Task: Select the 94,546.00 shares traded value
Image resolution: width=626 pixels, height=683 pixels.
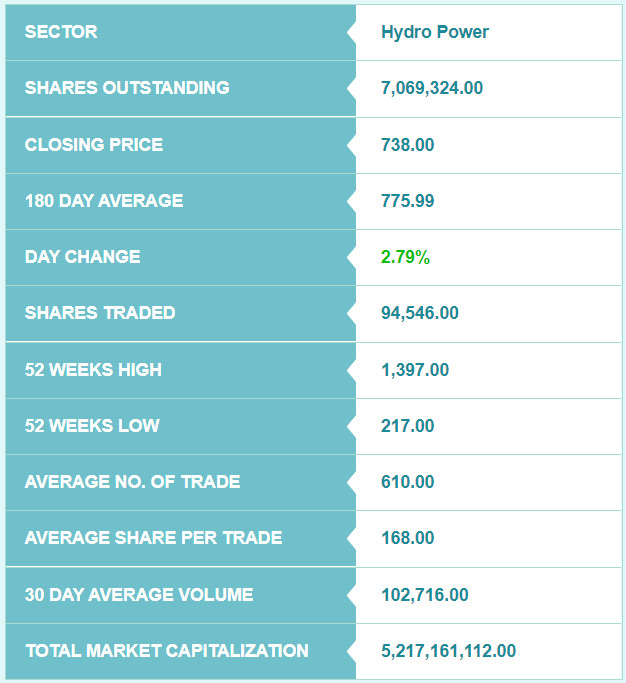Action: (420, 313)
